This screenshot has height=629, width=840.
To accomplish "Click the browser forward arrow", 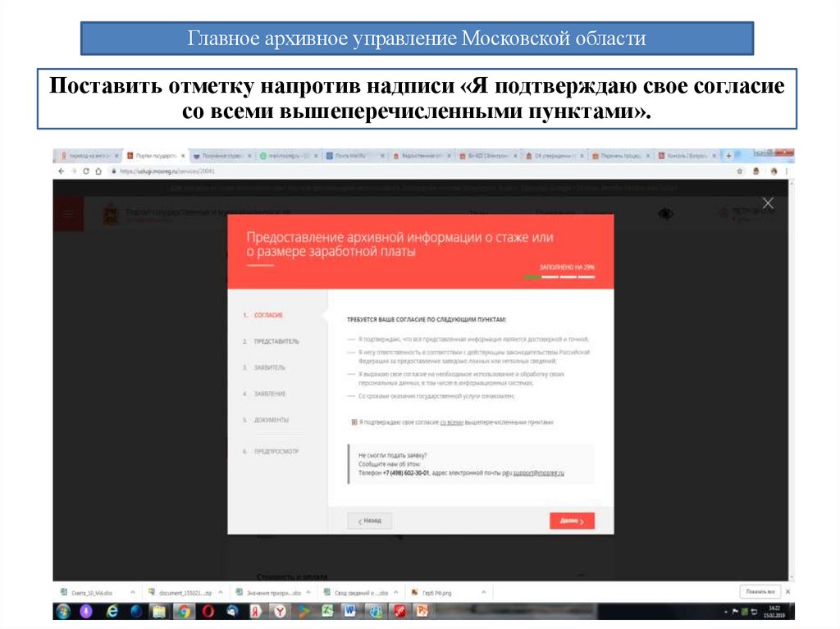I will (x=73, y=171).
